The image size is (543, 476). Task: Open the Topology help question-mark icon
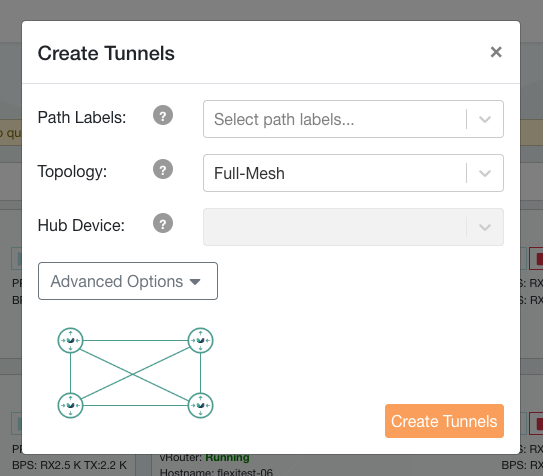[163, 169]
